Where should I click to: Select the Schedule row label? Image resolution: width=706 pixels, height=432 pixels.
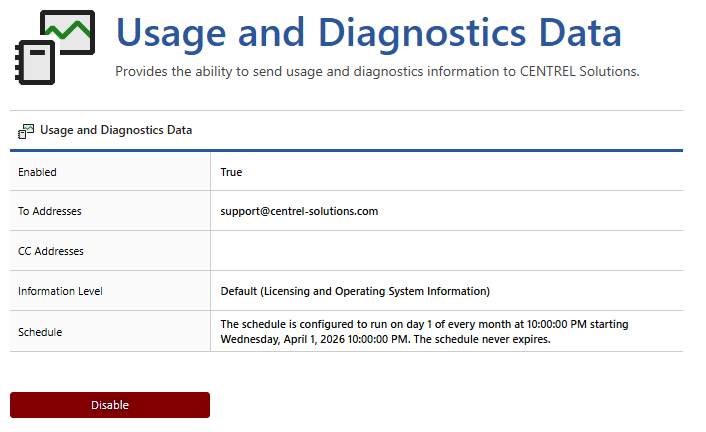[39, 331]
